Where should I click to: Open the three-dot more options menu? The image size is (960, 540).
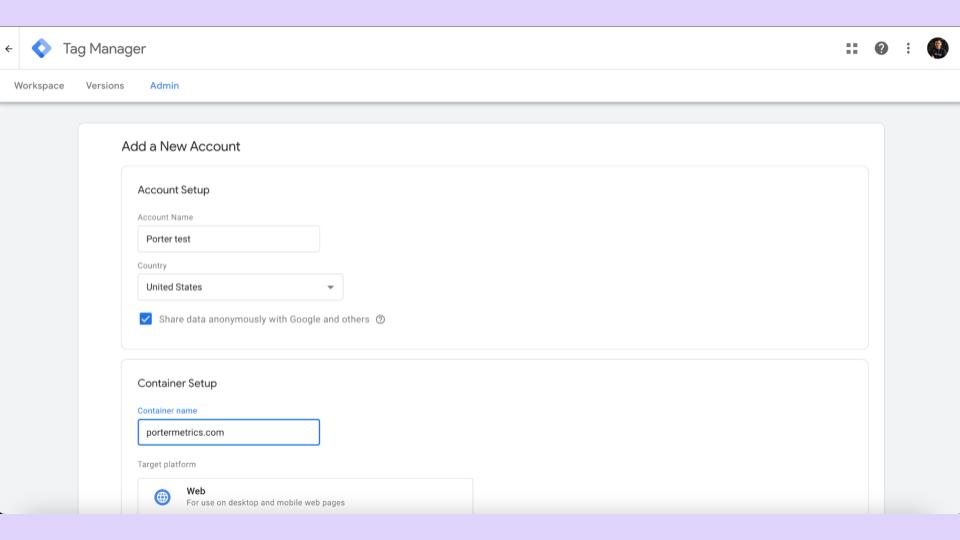pos(908,48)
